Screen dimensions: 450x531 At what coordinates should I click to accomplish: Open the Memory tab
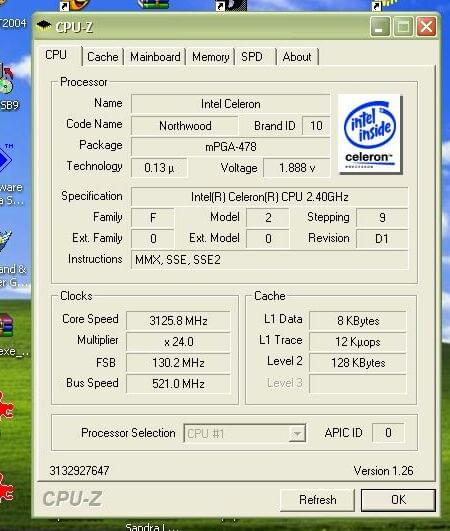tap(211, 57)
